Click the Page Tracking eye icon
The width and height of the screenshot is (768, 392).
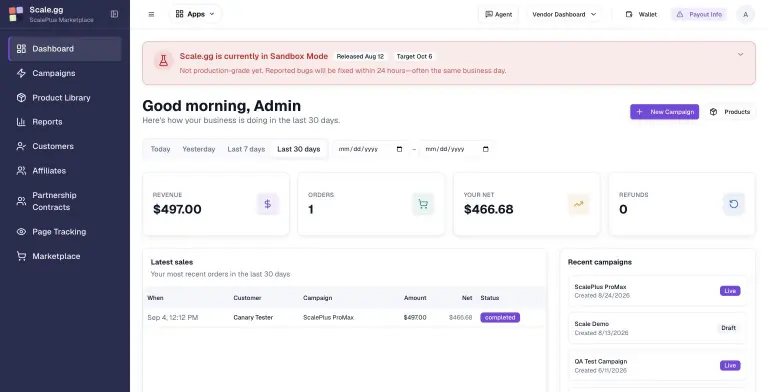pyautogui.click(x=21, y=231)
